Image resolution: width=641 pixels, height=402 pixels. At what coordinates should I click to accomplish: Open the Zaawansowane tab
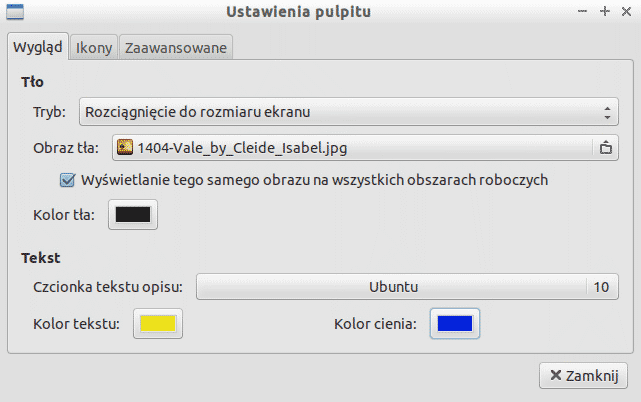coord(177,47)
